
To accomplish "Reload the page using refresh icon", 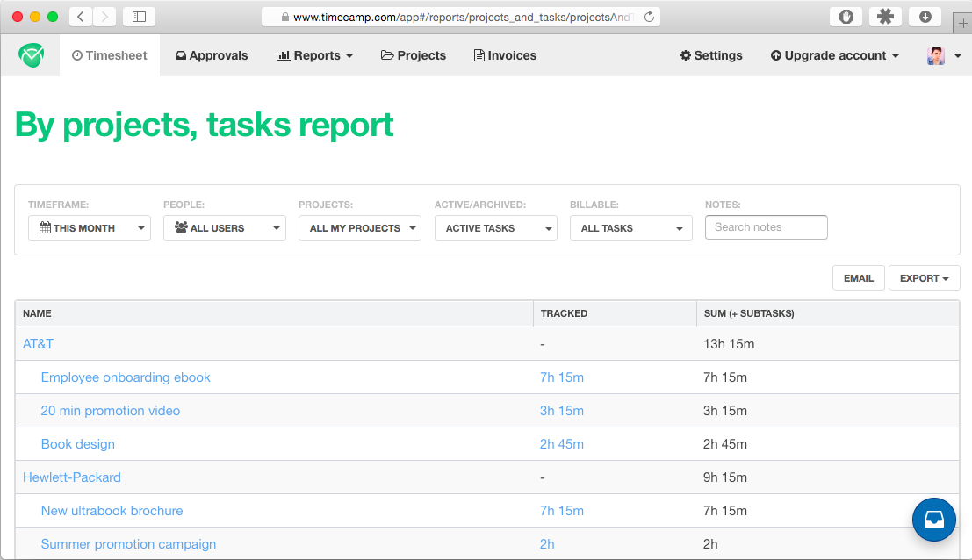I will tap(649, 17).
